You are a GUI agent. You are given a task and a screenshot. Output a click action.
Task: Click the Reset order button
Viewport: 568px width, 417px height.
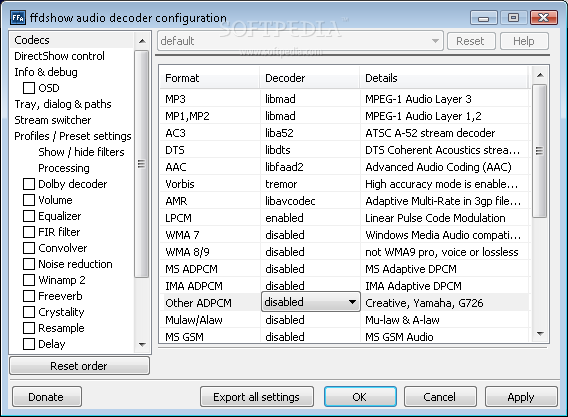pos(79,366)
